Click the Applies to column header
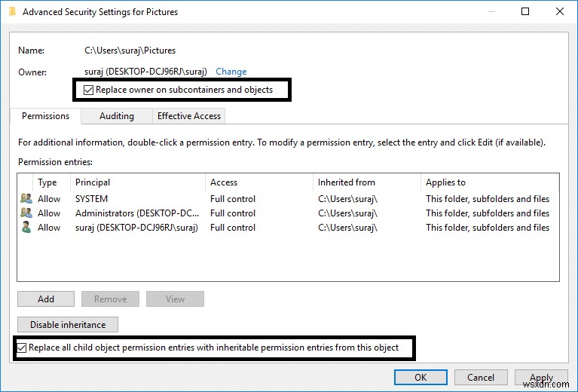The image size is (578, 392). [x=445, y=182]
